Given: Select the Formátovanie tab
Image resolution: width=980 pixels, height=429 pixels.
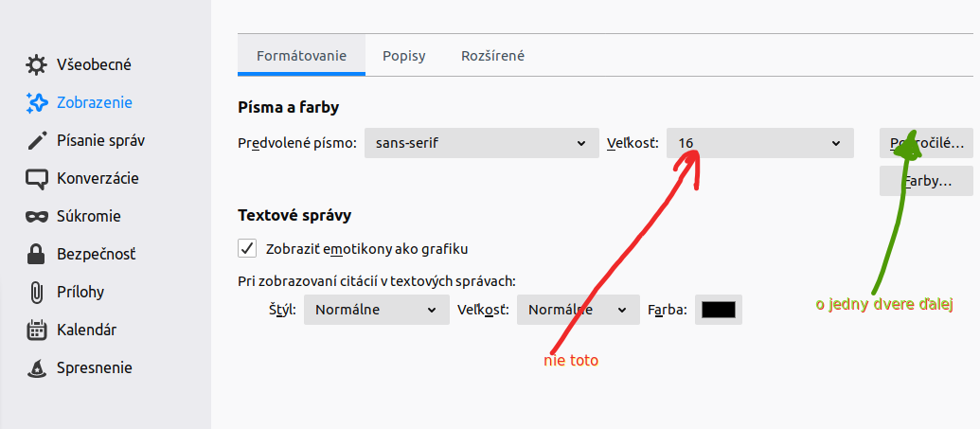Looking at the screenshot, I should tap(301, 56).
